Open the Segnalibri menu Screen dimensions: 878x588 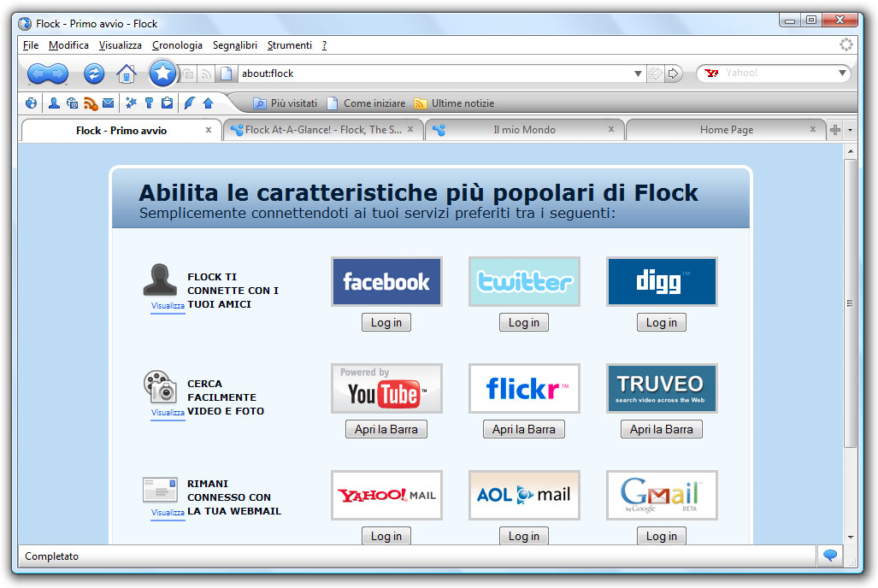[x=234, y=45]
